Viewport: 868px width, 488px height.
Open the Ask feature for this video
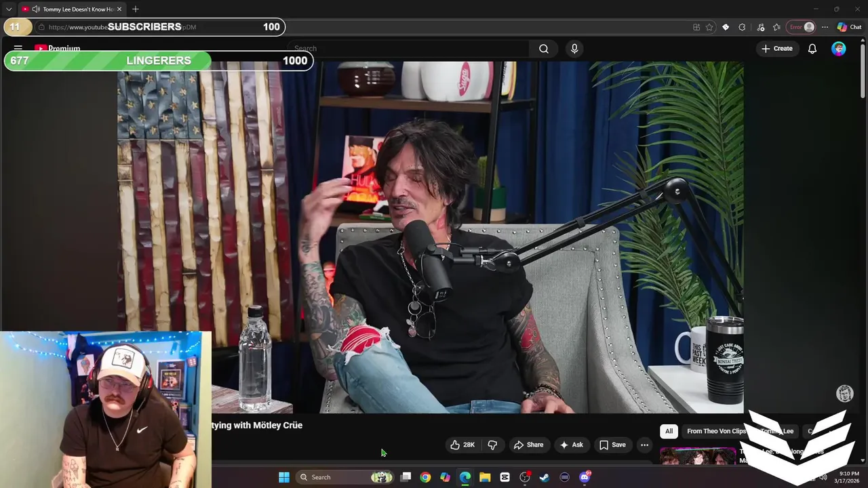pyautogui.click(x=571, y=445)
